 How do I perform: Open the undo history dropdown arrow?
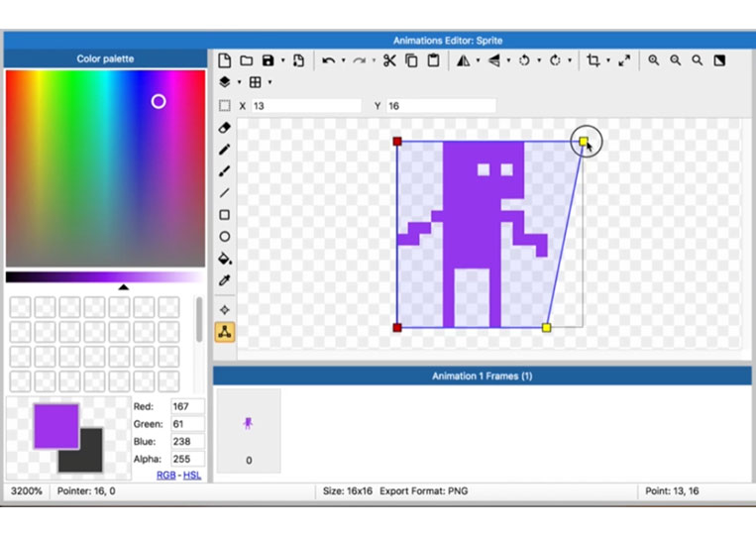click(x=343, y=60)
